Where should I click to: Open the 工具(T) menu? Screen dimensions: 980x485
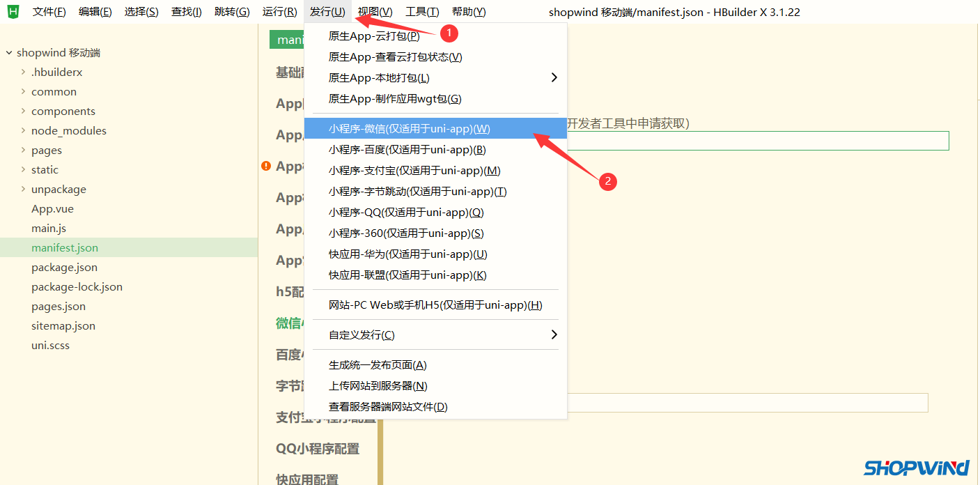[422, 12]
